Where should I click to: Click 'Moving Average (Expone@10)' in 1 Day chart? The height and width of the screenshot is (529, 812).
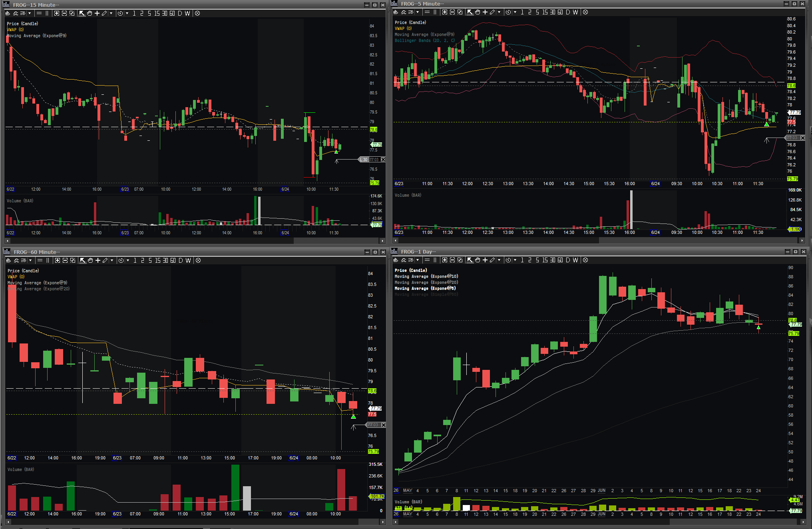(x=426, y=276)
